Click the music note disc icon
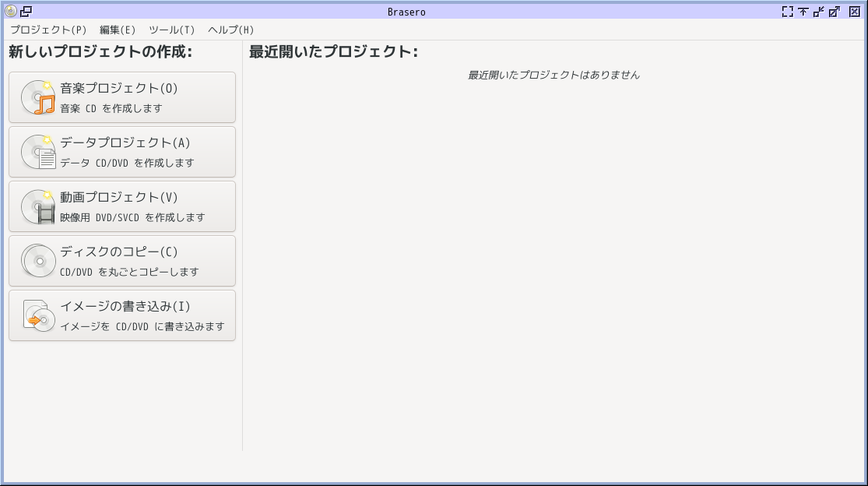The image size is (868, 486). tap(38, 97)
